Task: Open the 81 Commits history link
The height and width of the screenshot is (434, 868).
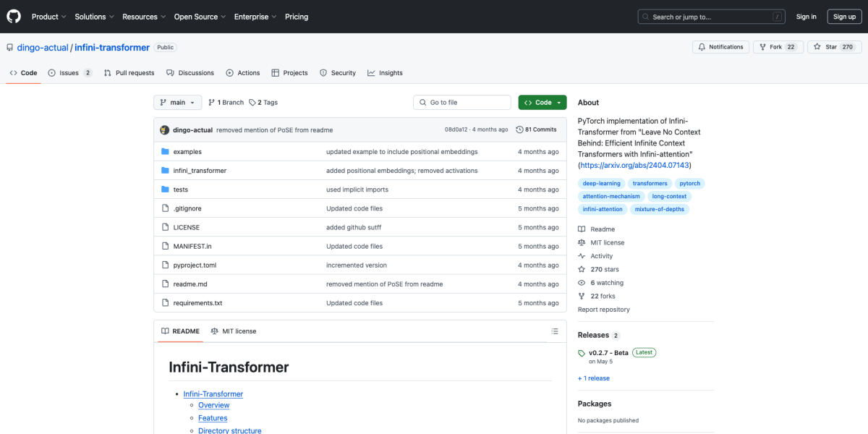Action: [x=536, y=129]
